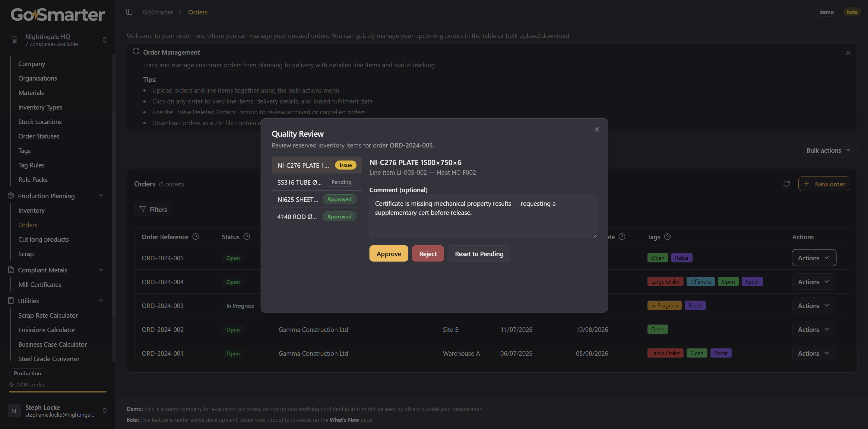
Task: Collapse the Production Planning section
Action: (101, 196)
